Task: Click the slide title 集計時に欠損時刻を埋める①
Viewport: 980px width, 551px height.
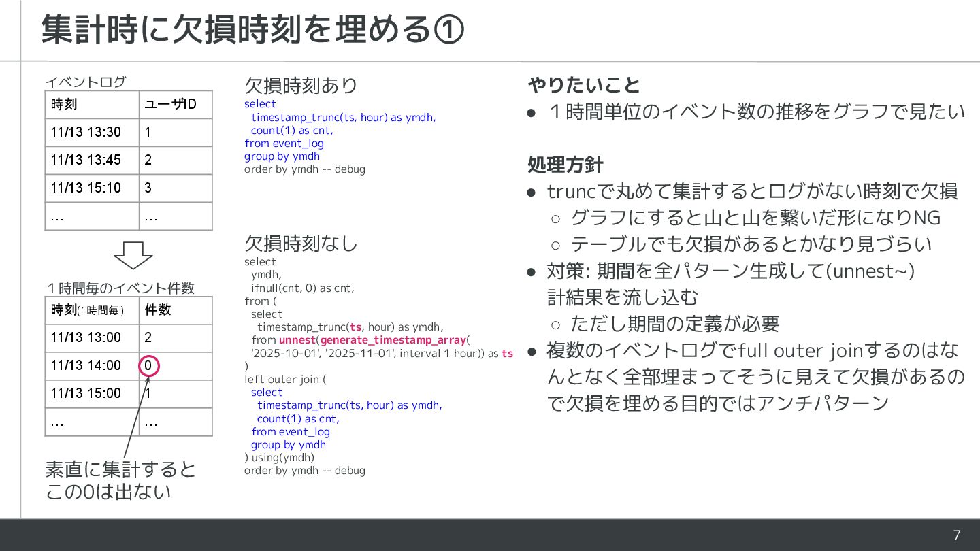Action: coord(252,29)
